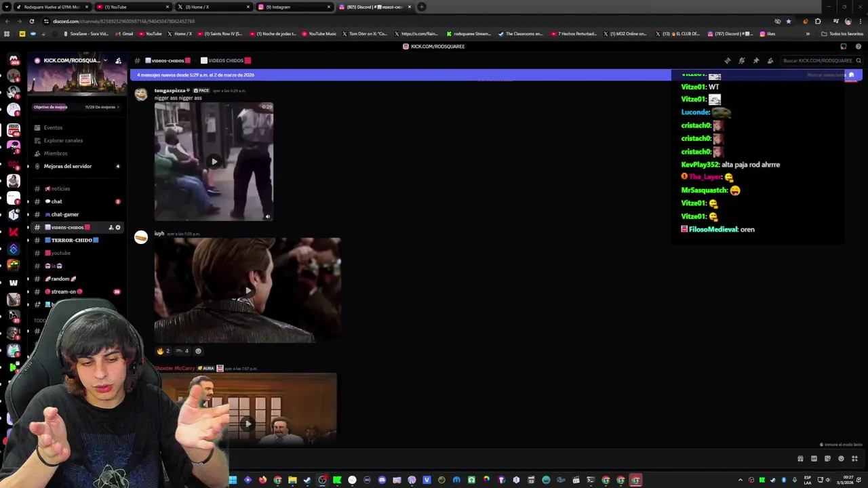Expand the 11/28 De mejoras progress arrow
The image size is (868, 488).
[x=118, y=107]
